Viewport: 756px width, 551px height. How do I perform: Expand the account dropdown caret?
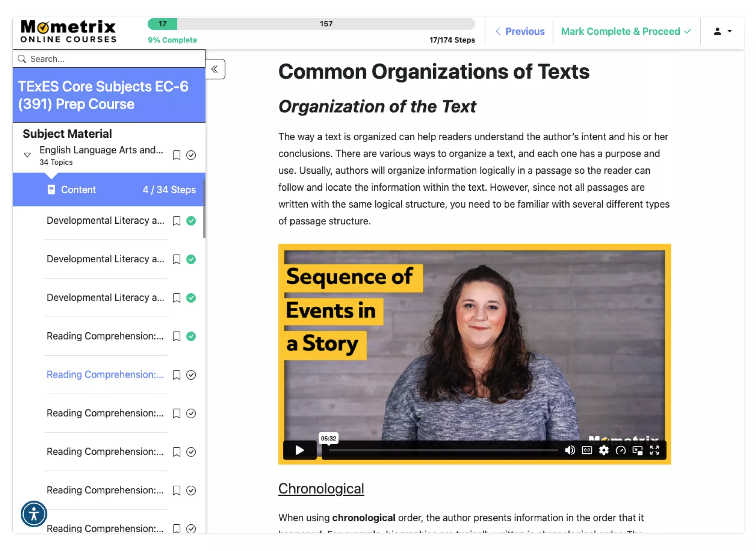pos(730,31)
